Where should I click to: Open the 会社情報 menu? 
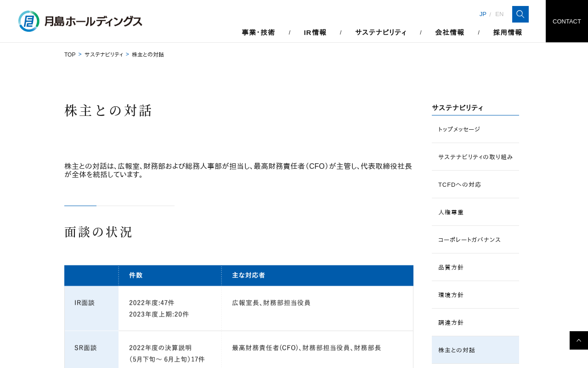450,32
